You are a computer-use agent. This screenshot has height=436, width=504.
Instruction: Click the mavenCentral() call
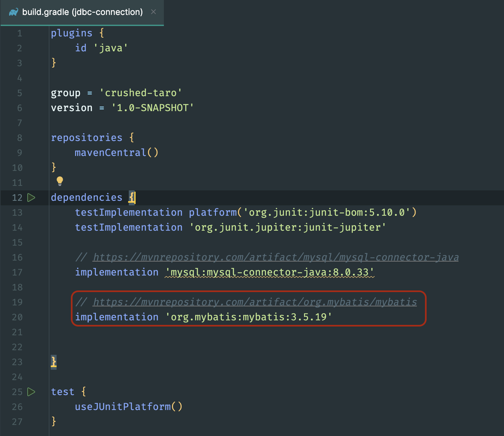coord(116,153)
